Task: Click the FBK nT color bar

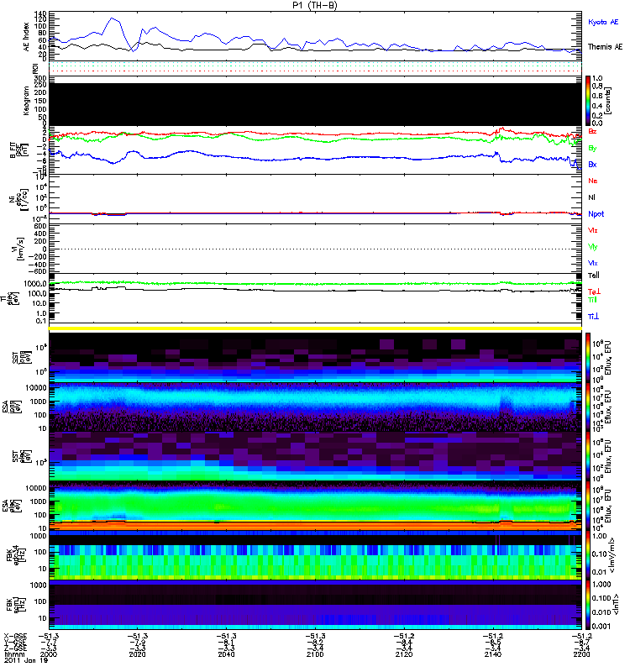Action: pyautogui.click(x=588, y=605)
